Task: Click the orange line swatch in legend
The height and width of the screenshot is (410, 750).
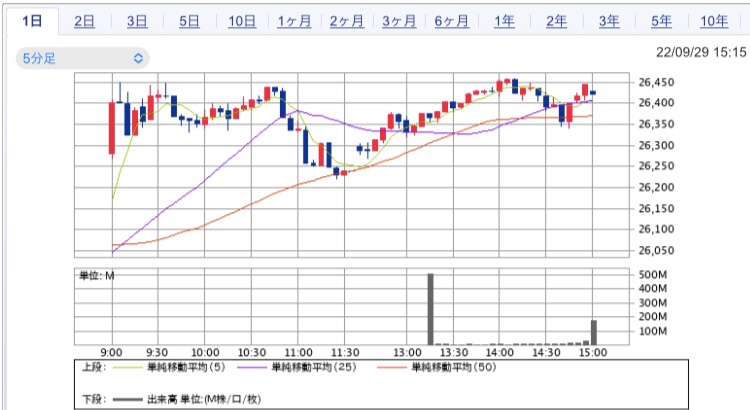Action: (392, 367)
